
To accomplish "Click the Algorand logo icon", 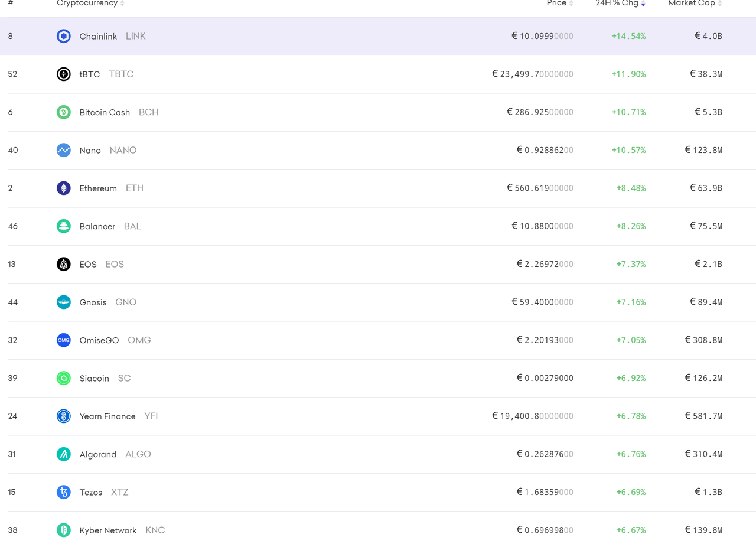I will pyautogui.click(x=64, y=454).
